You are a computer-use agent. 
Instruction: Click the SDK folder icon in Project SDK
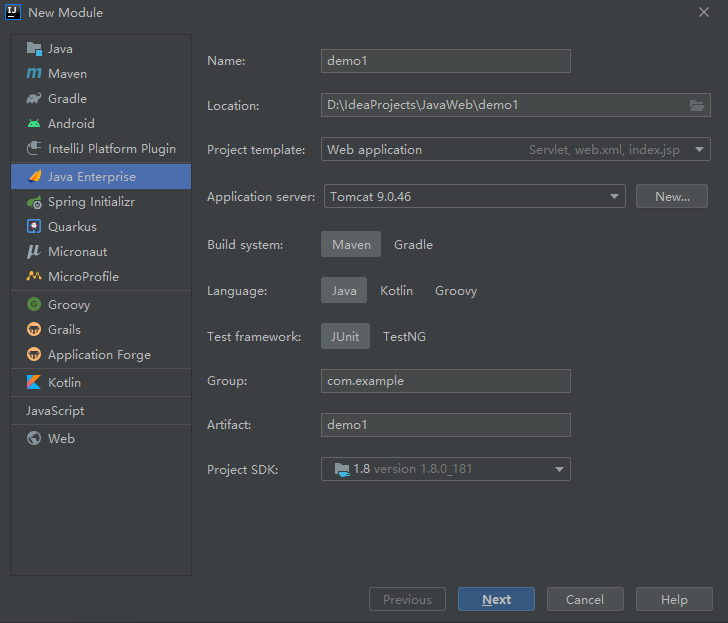[342, 469]
